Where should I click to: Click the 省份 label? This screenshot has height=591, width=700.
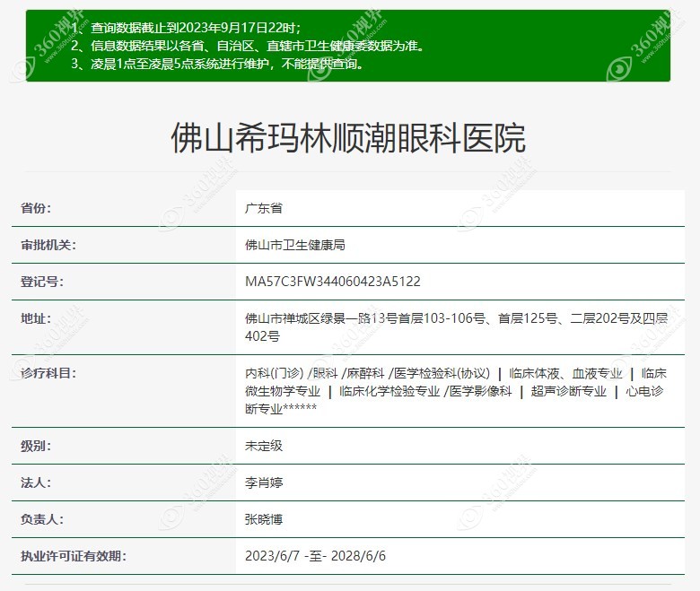click(x=36, y=208)
